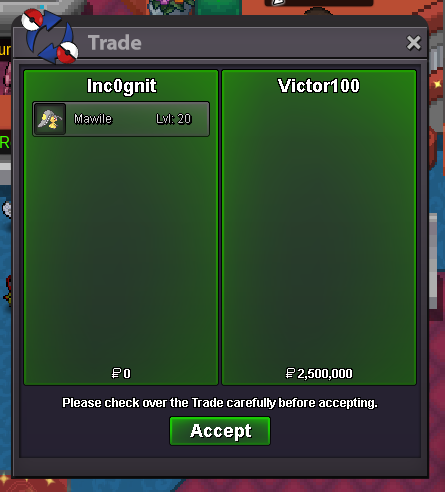Select the Mawile name in the offer row
This screenshot has height=492, width=445.
(93, 119)
